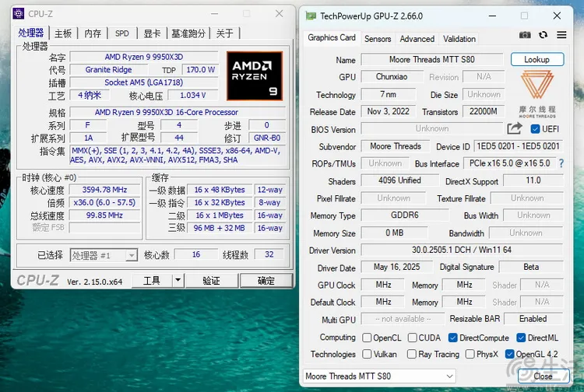
Task: Expand the 工具 dropdown arrow in CPU-Z
Action: click(178, 280)
